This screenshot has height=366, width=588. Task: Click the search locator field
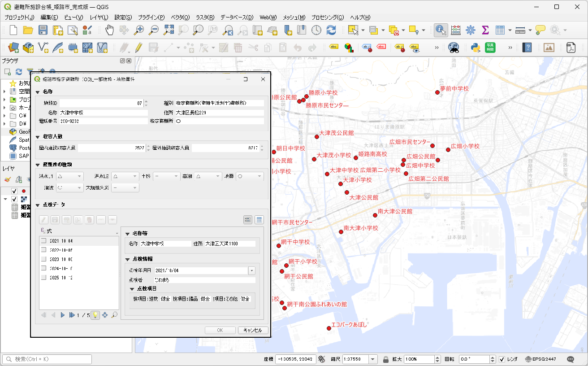point(47,359)
